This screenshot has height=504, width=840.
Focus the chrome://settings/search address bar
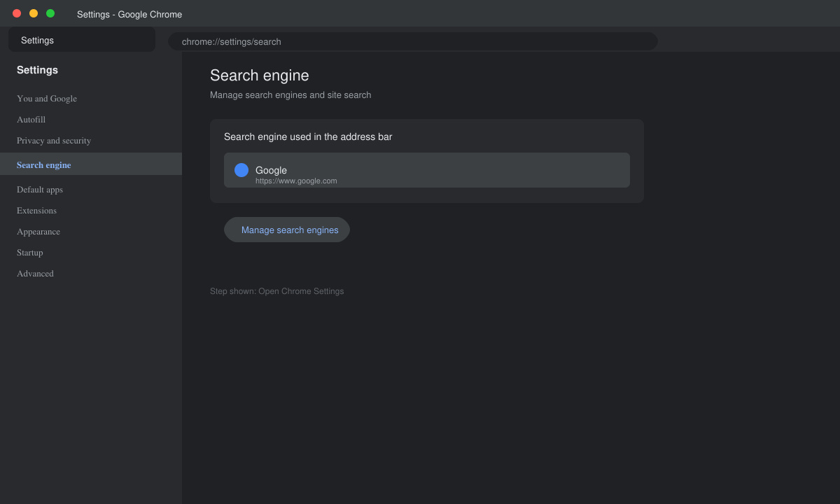click(413, 41)
